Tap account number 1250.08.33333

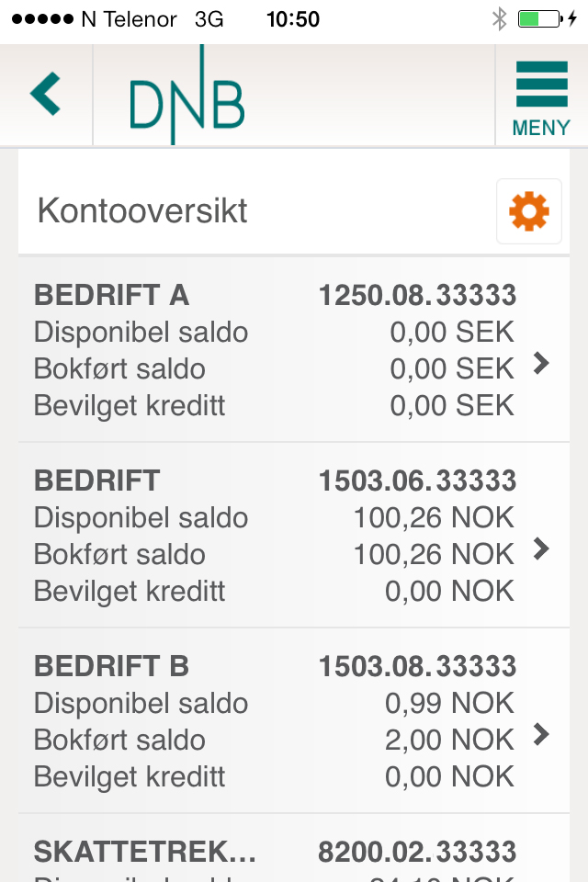click(417, 295)
